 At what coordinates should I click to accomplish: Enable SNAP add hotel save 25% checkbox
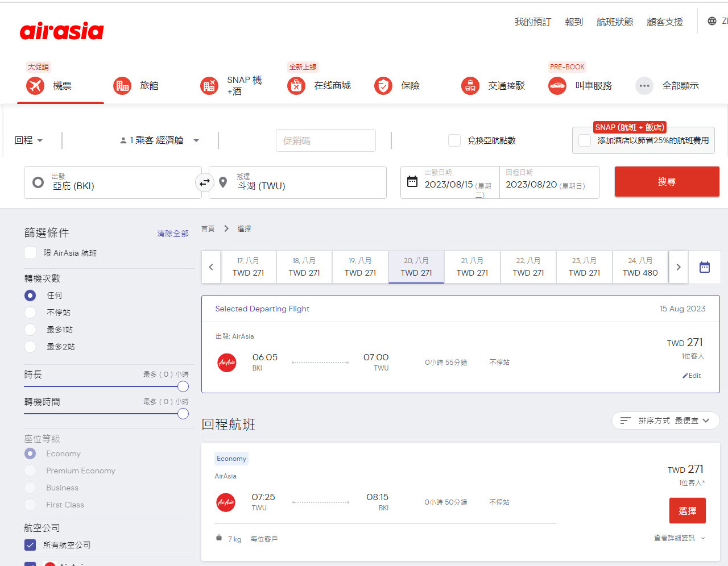(x=585, y=140)
